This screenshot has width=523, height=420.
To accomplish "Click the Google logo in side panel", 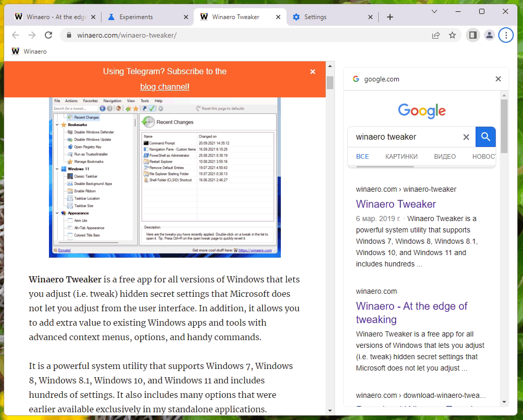I will coord(422,111).
